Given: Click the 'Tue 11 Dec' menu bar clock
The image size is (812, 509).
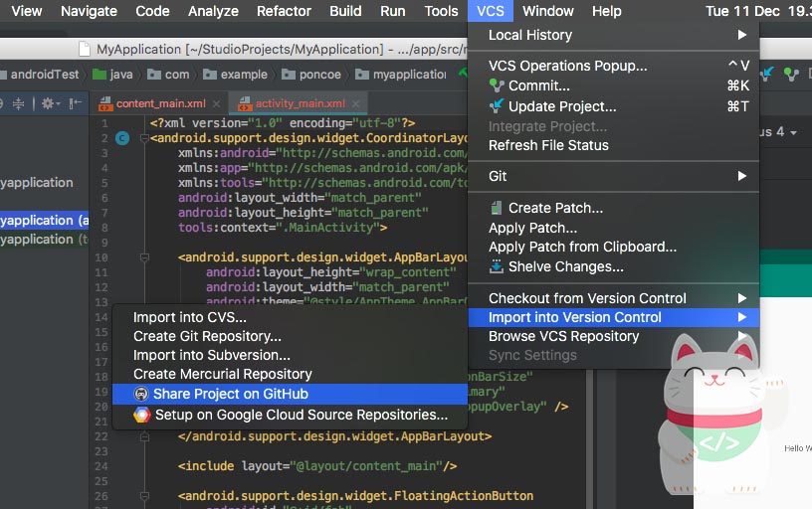Looking at the screenshot, I should (x=742, y=11).
